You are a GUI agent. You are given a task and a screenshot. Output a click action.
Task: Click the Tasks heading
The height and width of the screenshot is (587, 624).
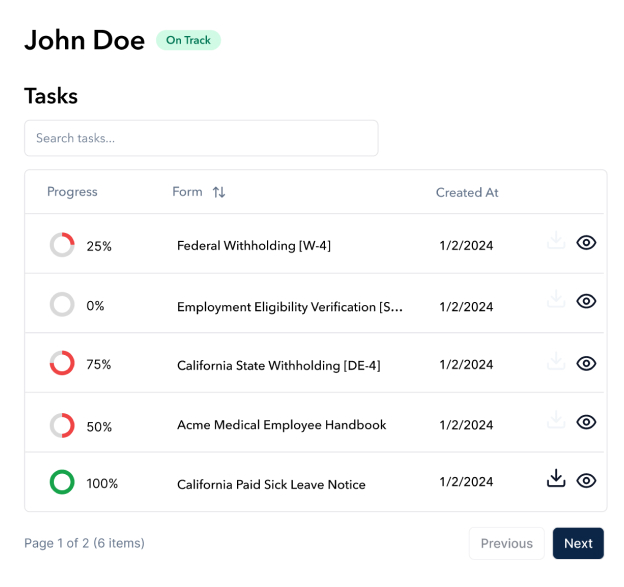51,96
